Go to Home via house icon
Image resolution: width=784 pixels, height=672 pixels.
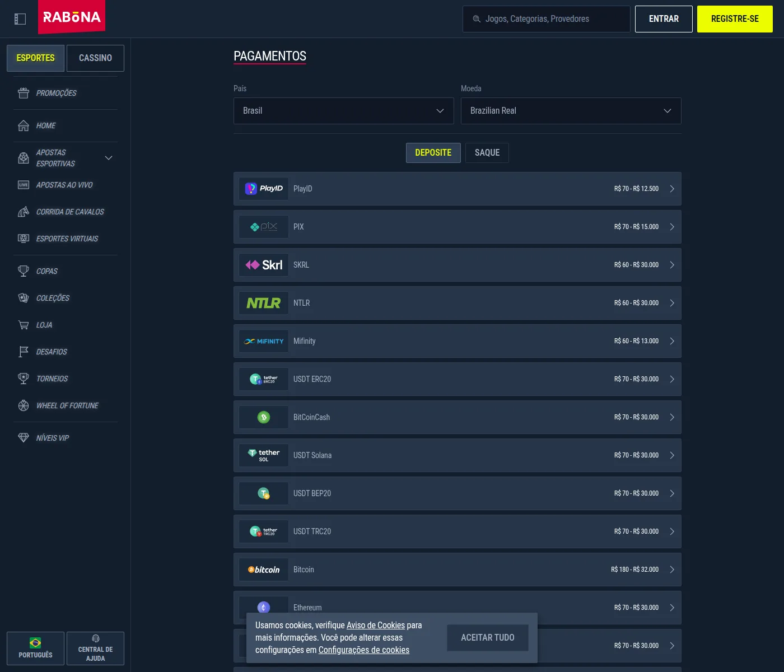click(x=24, y=125)
